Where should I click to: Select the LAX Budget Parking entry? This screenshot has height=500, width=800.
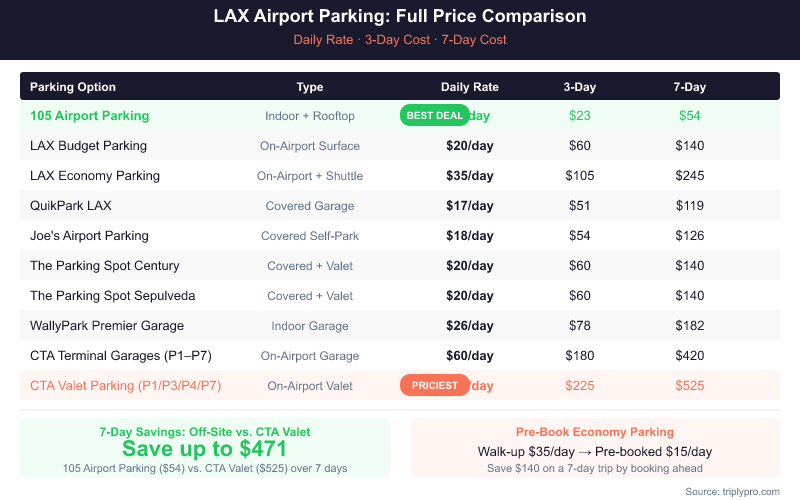88,146
